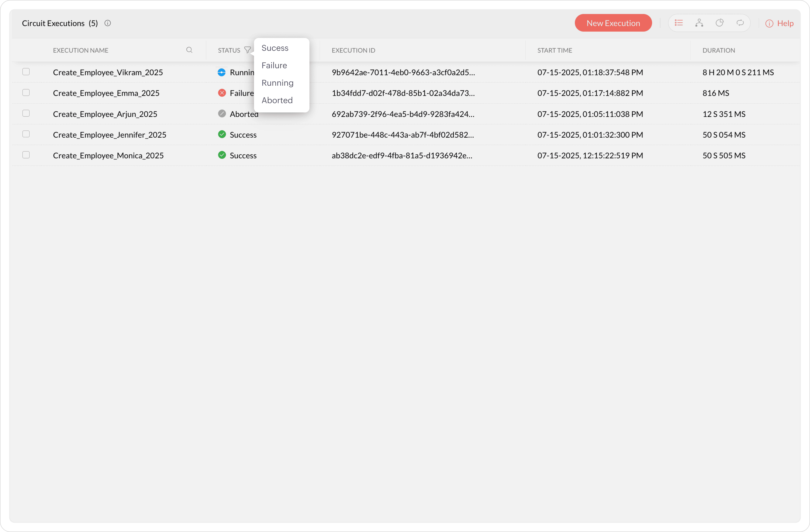Click execution ID starting with 1b34fdd7
The width and height of the screenshot is (810, 532).
403,93
